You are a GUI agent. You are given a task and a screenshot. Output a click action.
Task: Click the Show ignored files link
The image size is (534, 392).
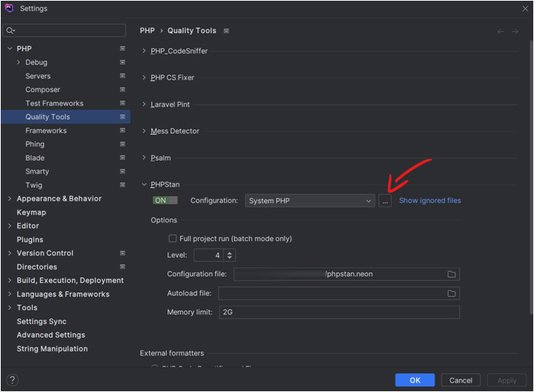click(430, 200)
